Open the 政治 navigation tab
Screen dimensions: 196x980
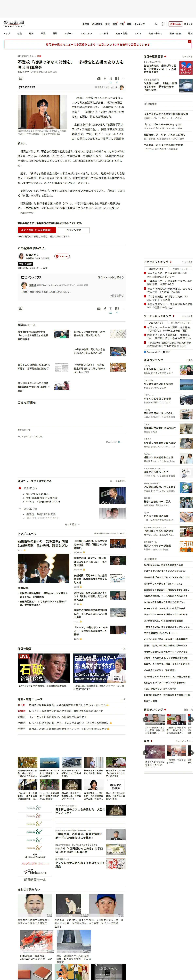coord(43,33)
